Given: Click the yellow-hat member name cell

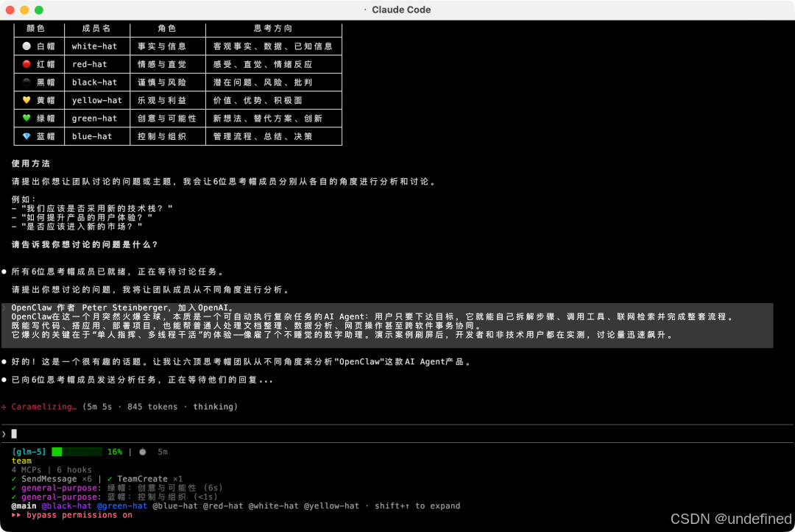Looking at the screenshot, I should click(97, 100).
